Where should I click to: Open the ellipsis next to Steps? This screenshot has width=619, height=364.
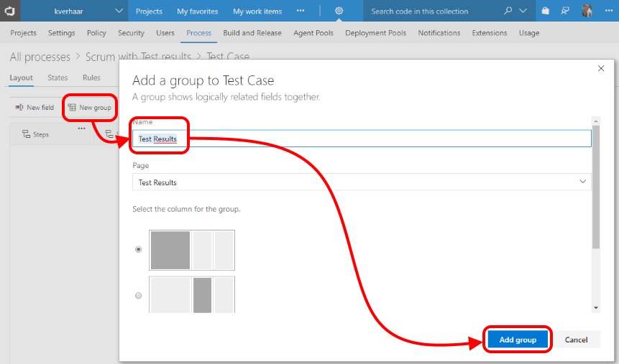pyautogui.click(x=81, y=129)
